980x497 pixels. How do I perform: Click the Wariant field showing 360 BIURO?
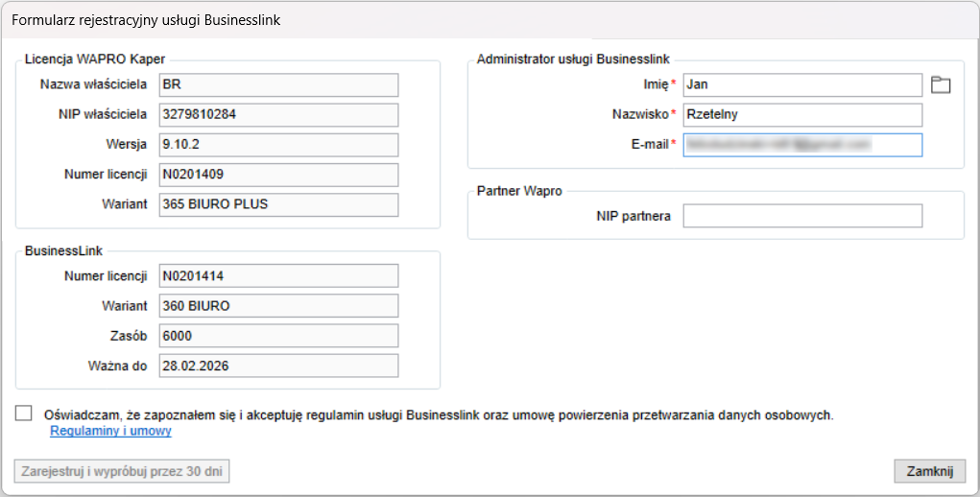(x=277, y=306)
